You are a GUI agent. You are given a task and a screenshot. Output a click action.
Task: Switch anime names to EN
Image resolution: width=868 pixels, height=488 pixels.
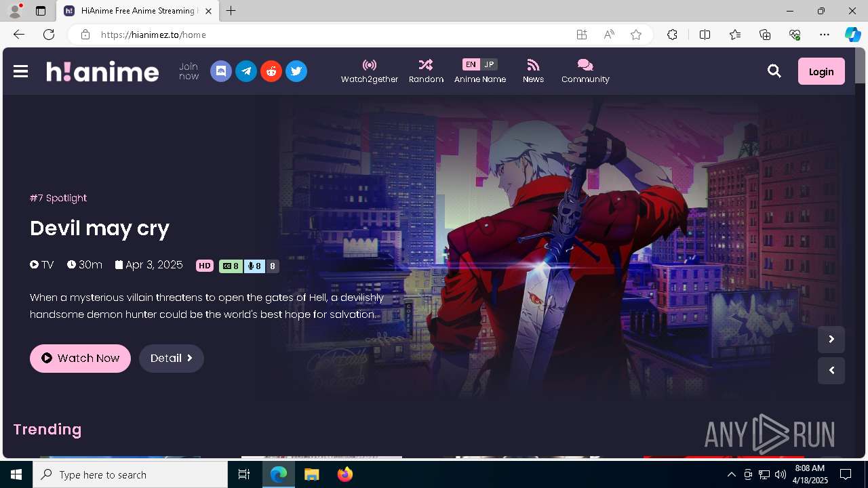click(471, 64)
